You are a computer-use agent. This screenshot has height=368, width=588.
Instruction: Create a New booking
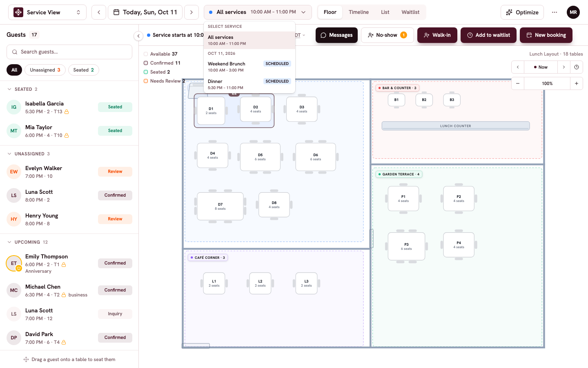point(546,35)
